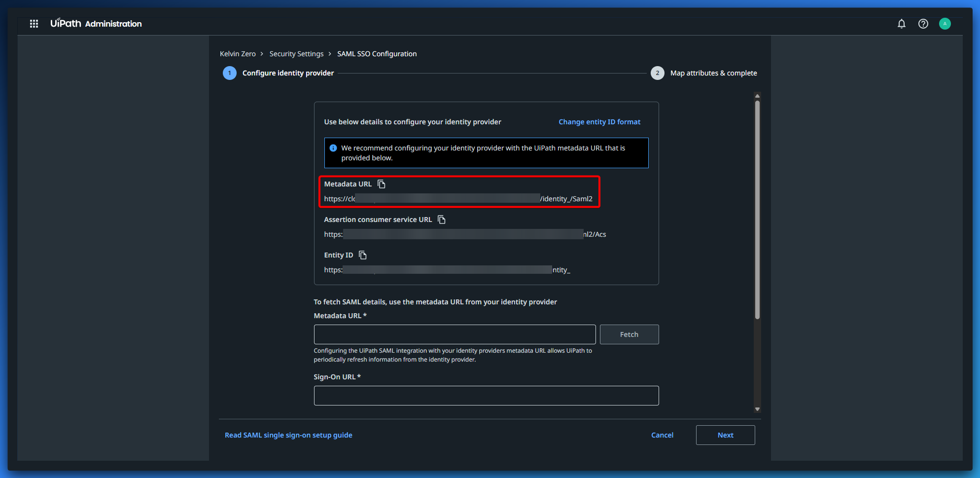Open the help question mark icon

923,24
